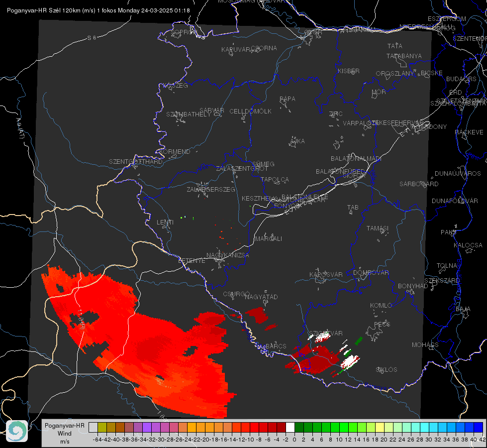487x448 pixels.
Task: Select the CELLDÖMÖLK label
Action: [x=251, y=111]
